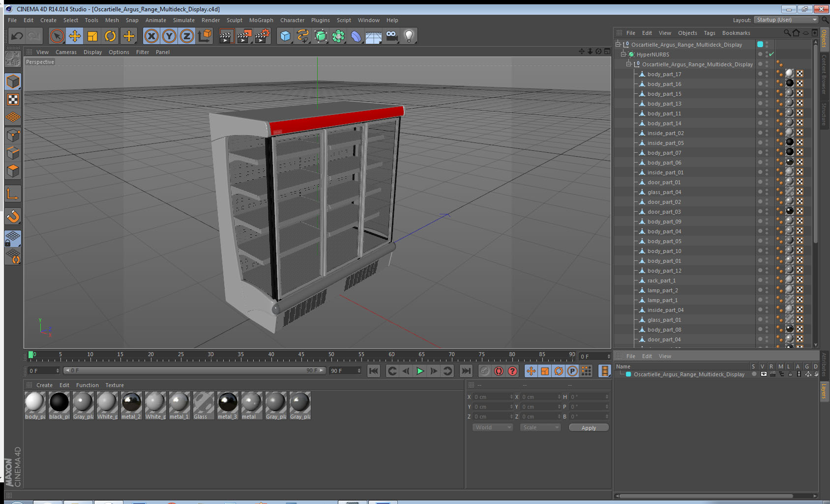
Task: Open the viewport Cameras menu
Action: click(x=66, y=52)
